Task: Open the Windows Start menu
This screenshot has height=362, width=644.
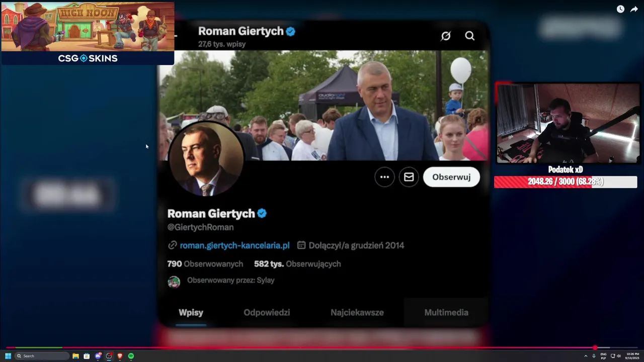Action: (x=8, y=356)
